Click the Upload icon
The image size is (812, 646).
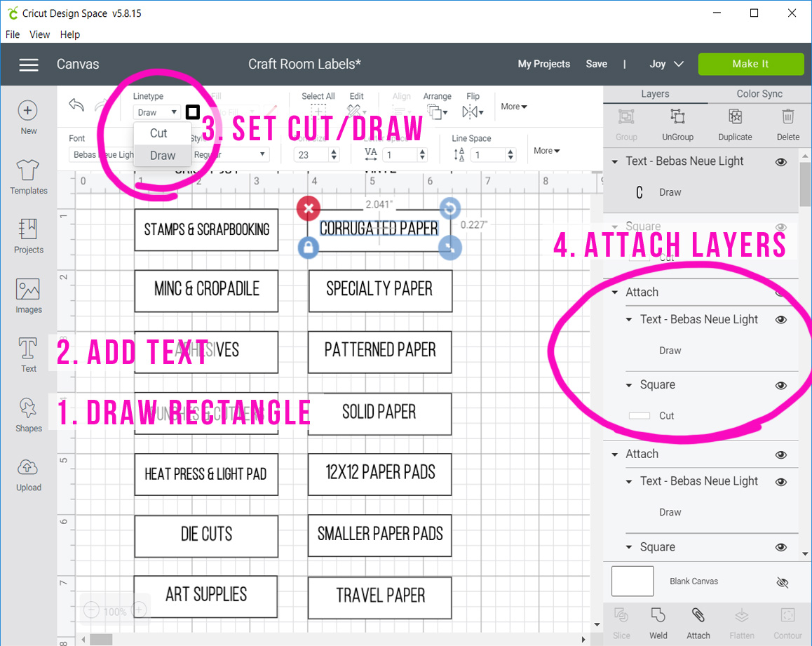[x=28, y=467]
